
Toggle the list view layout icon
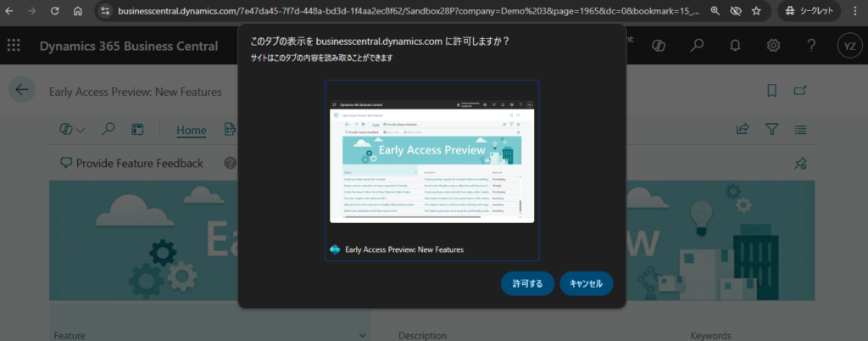click(801, 130)
